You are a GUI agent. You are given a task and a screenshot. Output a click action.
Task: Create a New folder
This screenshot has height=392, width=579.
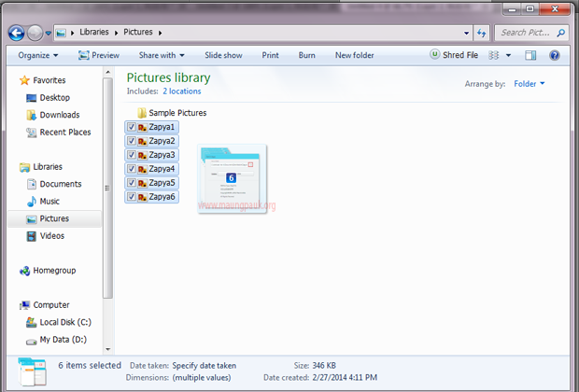click(355, 55)
